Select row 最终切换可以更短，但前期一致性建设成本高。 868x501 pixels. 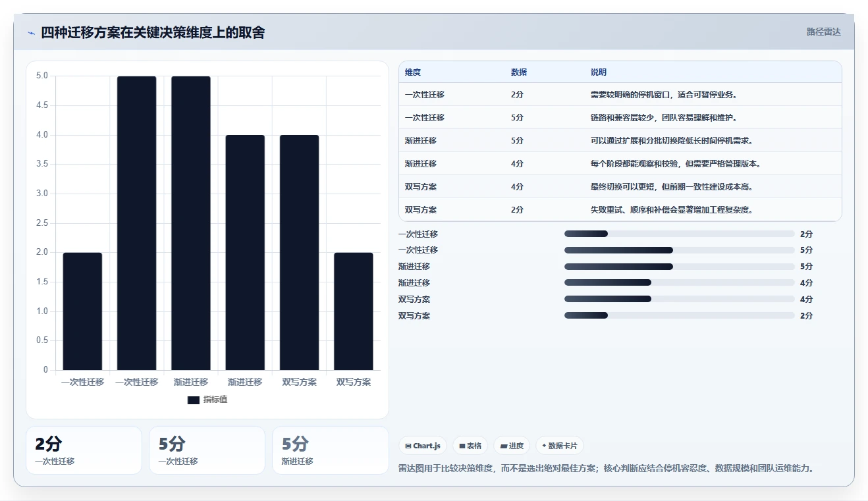(620, 186)
